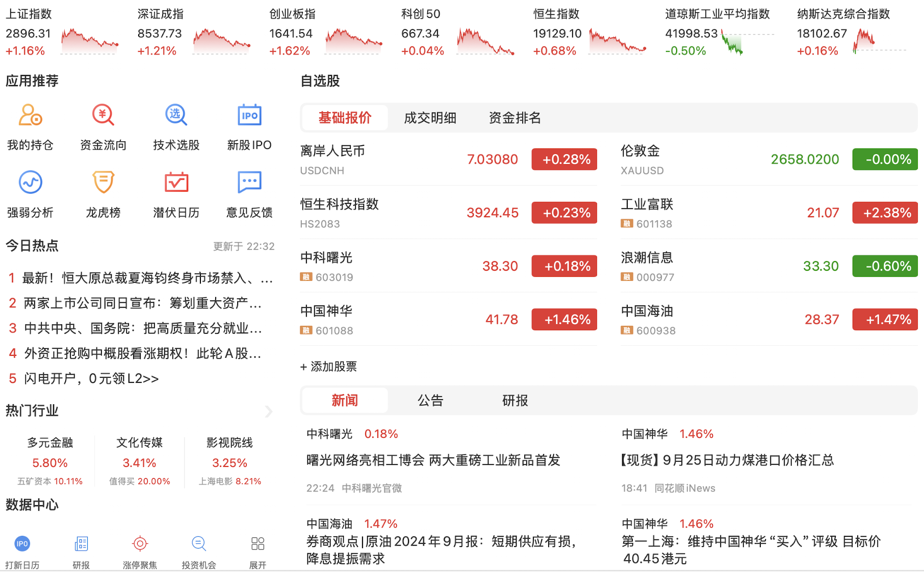Open 潜伏日历 calendar icon
The height and width of the screenshot is (572, 924).
[x=176, y=182]
